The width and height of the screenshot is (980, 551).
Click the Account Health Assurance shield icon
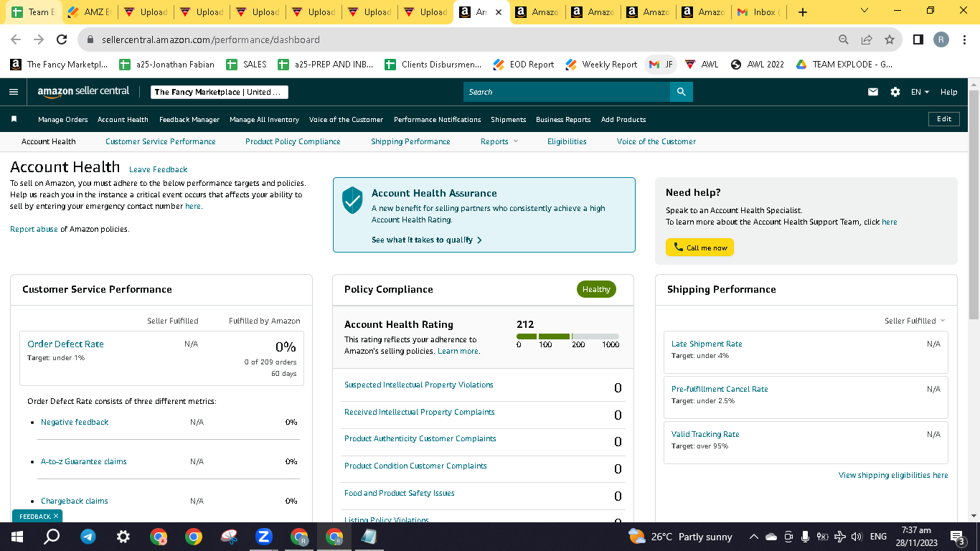click(352, 200)
